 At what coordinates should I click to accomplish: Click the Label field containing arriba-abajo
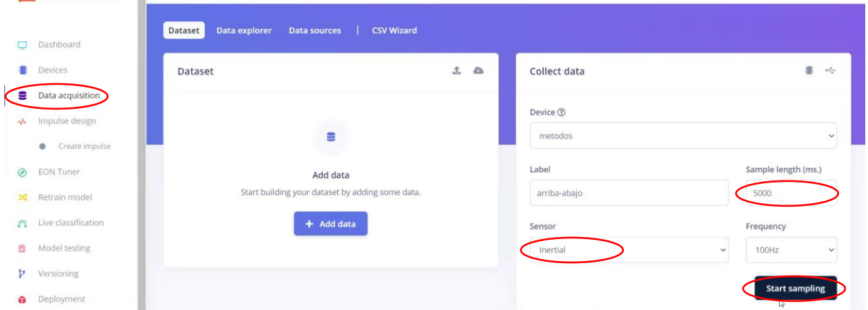pos(629,194)
